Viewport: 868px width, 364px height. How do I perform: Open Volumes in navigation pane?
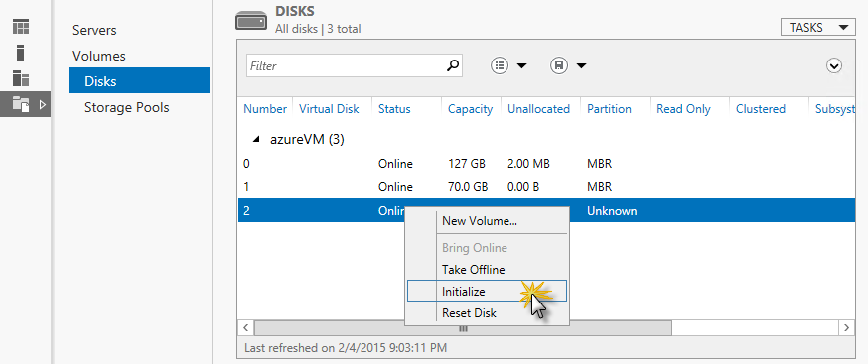[99, 56]
